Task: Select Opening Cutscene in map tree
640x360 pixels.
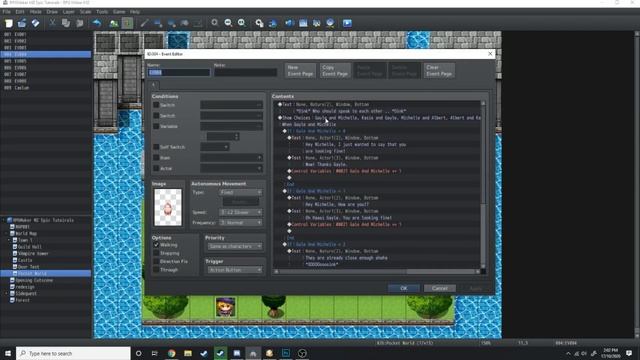Action: [x=34, y=280]
